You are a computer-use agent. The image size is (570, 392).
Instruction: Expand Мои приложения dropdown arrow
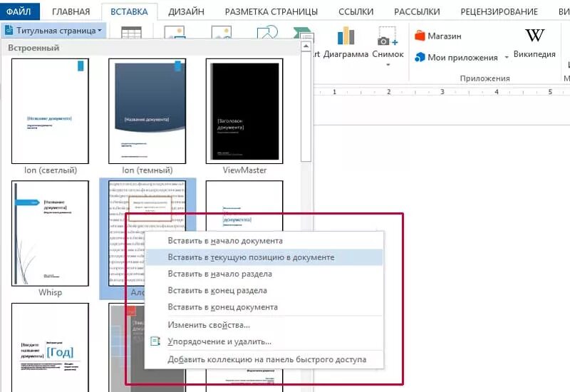[x=507, y=58]
